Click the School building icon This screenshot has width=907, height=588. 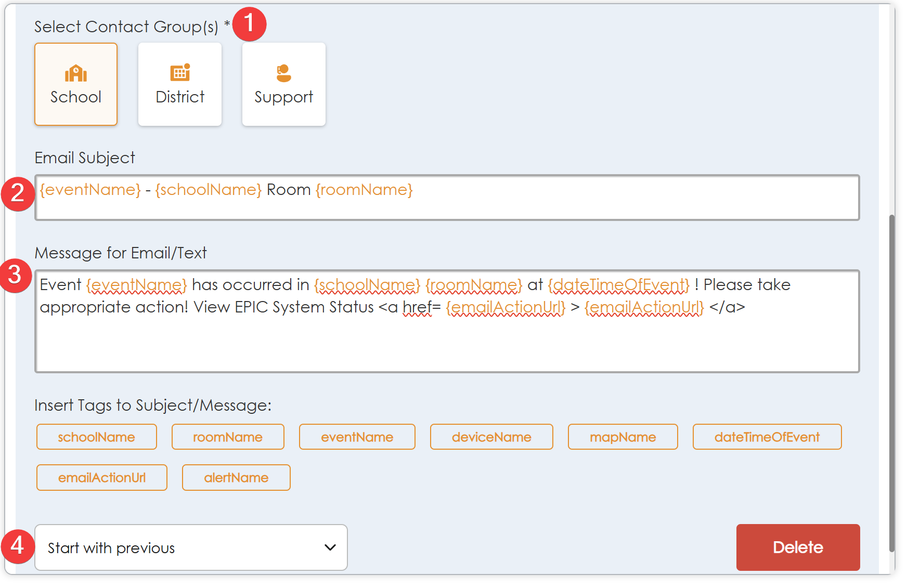click(x=76, y=74)
